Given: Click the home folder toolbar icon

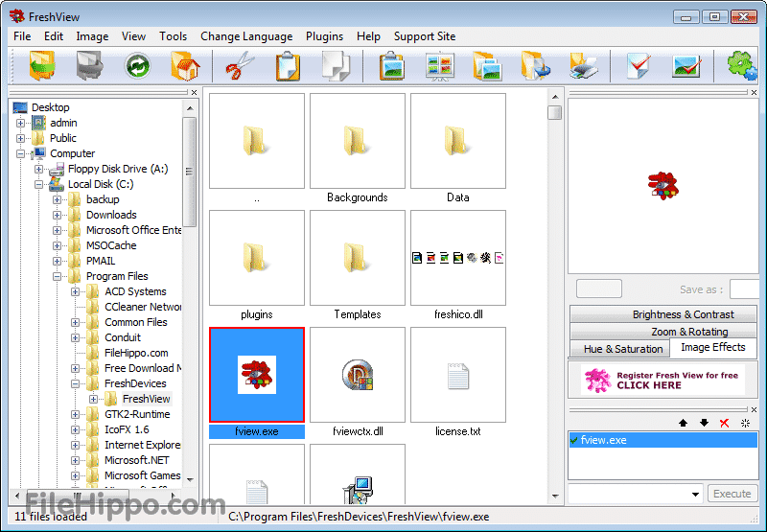Looking at the screenshot, I should (185, 65).
